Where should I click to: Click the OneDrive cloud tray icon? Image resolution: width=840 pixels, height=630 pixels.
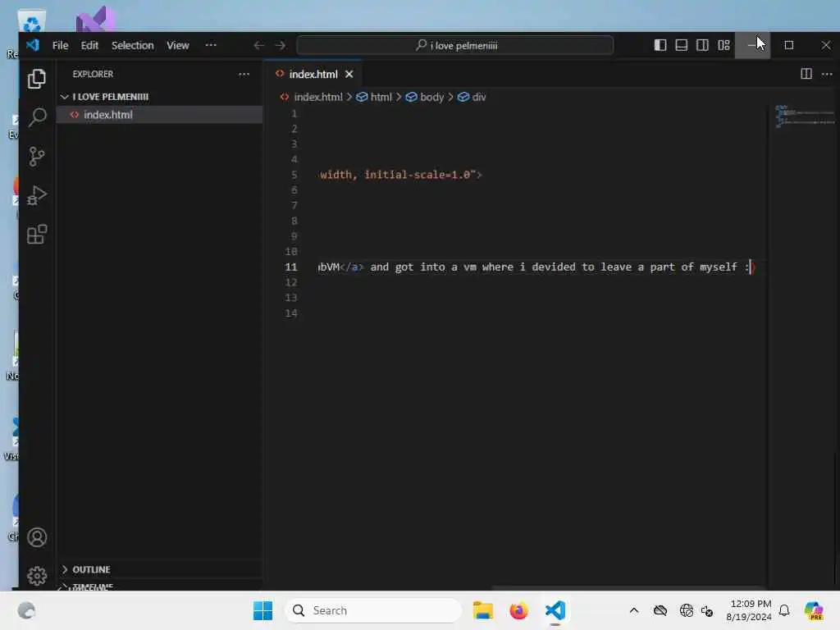(x=660, y=610)
